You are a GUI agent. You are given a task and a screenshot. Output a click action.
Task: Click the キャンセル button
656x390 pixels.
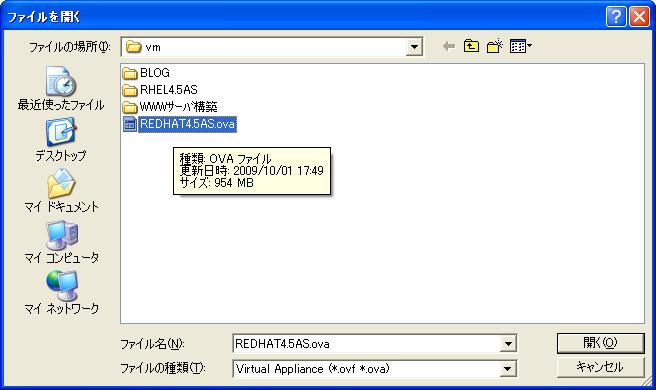pyautogui.click(x=600, y=367)
